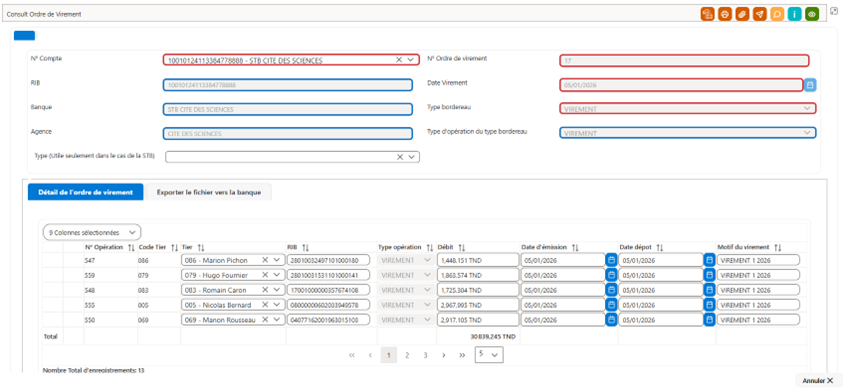The height and width of the screenshot is (388, 843).
Task: Jump to the last page with double arrow
Action: coord(462,355)
